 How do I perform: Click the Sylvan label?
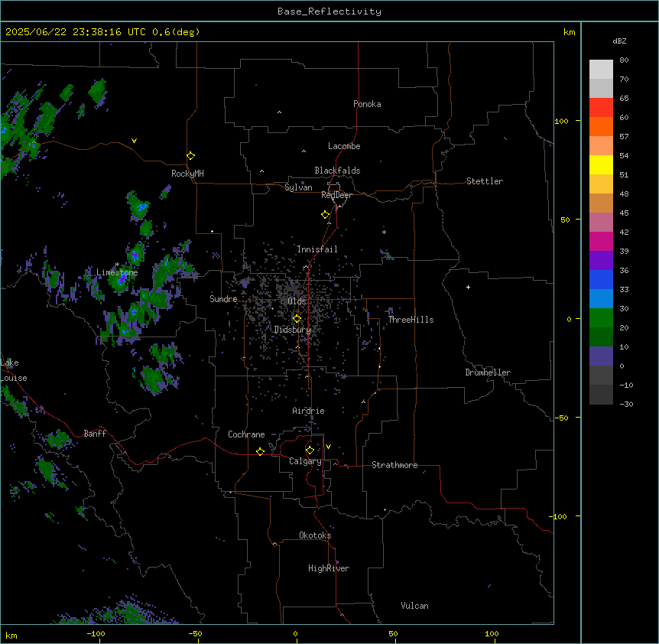pos(298,187)
